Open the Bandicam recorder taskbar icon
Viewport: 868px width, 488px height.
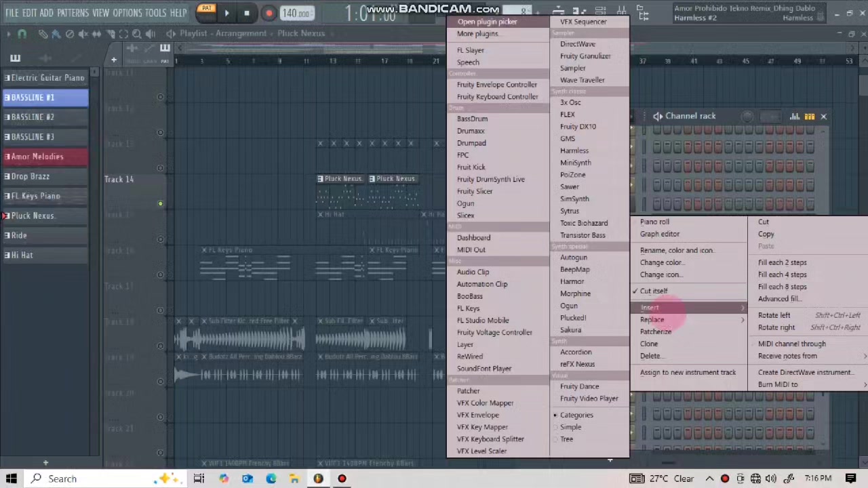point(342,479)
